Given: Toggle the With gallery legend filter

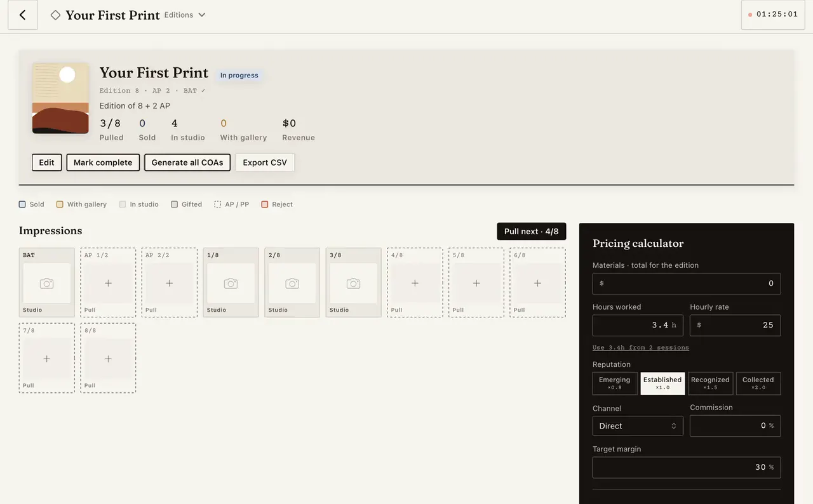Looking at the screenshot, I should coord(81,204).
